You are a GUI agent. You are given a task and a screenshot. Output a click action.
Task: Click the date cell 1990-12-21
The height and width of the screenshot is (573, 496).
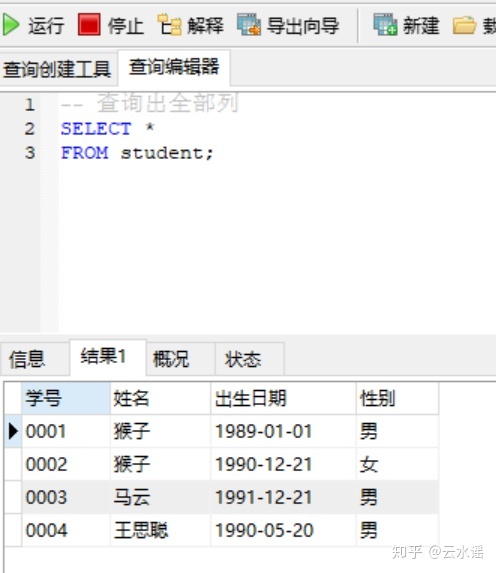pos(283,464)
